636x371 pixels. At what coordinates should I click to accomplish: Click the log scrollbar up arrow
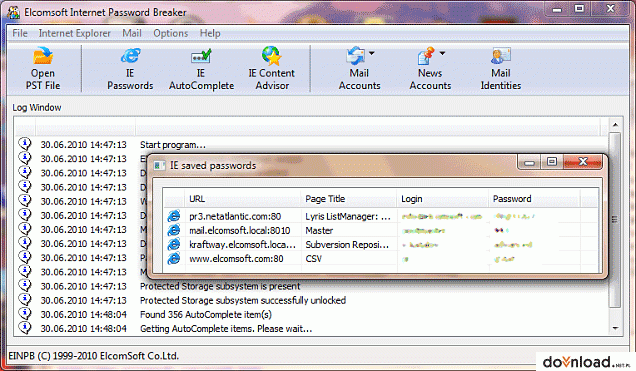click(x=615, y=124)
